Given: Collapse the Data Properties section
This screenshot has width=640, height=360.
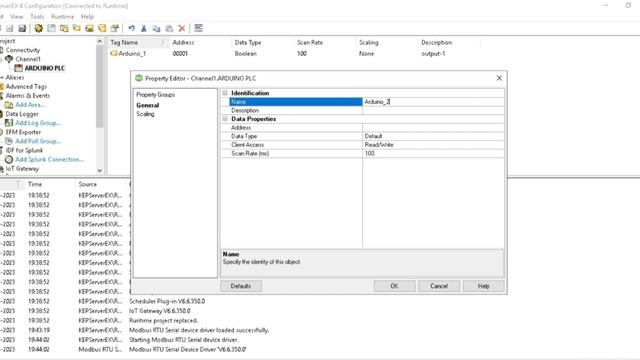Looking at the screenshot, I should click(225, 119).
